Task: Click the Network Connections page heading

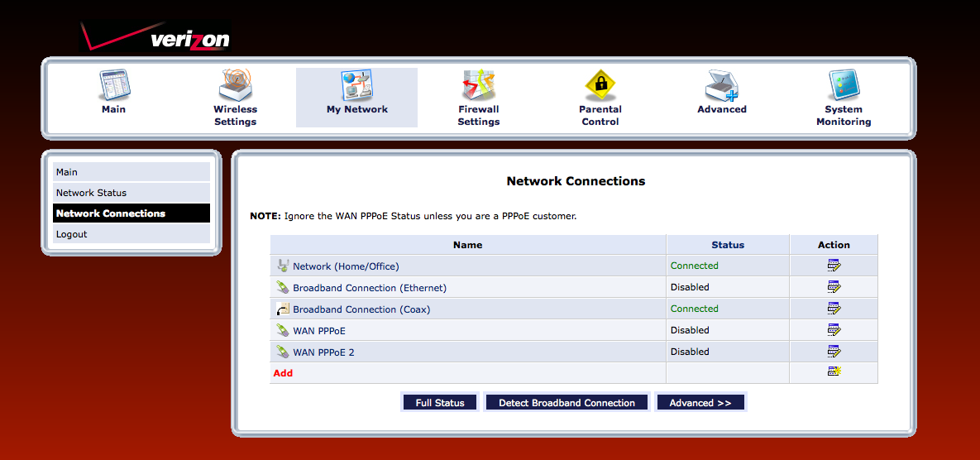Action: click(576, 181)
